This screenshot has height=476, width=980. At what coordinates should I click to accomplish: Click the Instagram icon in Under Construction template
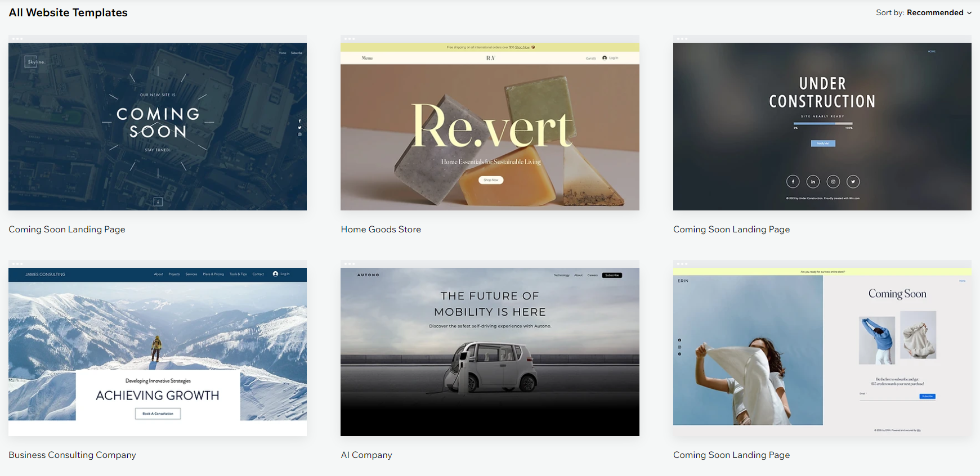pyautogui.click(x=833, y=181)
